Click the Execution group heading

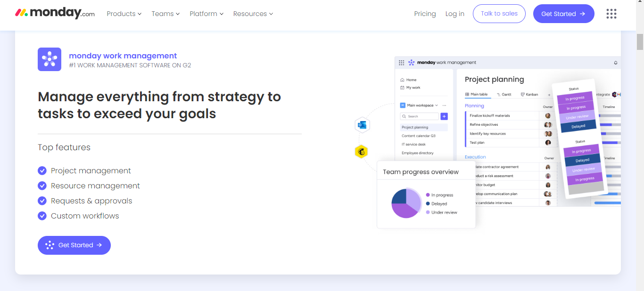pos(475,157)
